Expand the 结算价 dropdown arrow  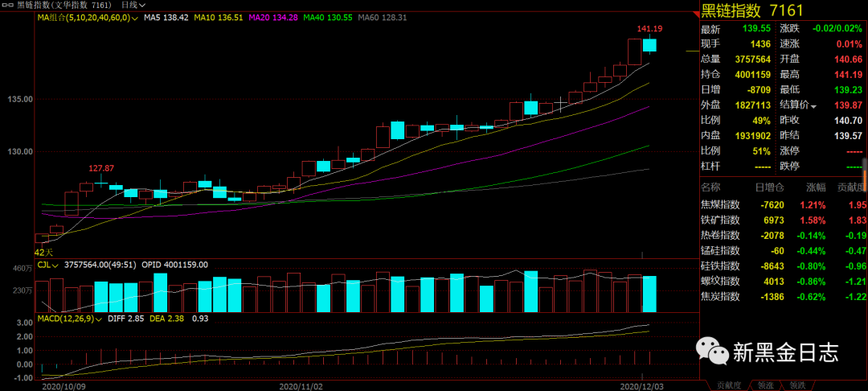[813, 105]
